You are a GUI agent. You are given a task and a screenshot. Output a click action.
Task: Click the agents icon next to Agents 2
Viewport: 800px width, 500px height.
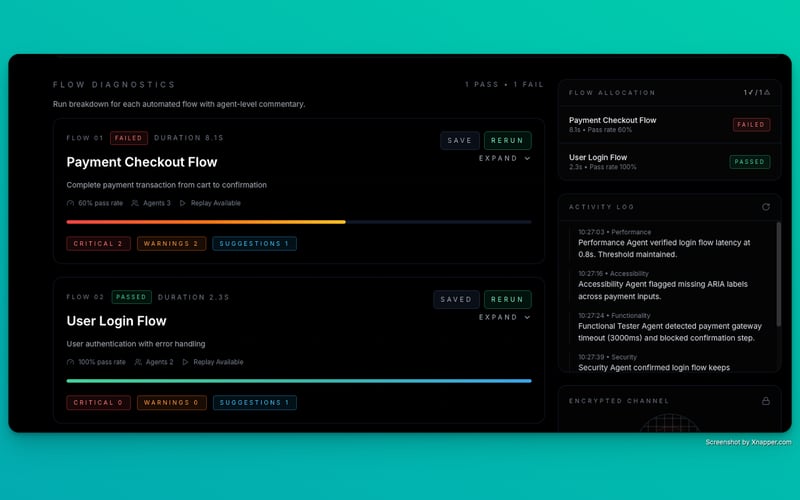[138, 362]
